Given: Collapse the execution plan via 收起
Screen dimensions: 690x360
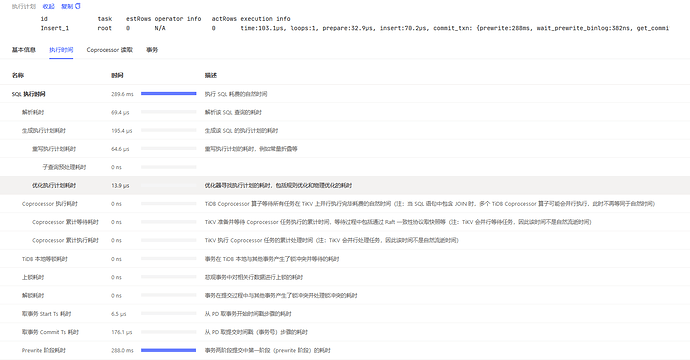Looking at the screenshot, I should [x=48, y=7].
